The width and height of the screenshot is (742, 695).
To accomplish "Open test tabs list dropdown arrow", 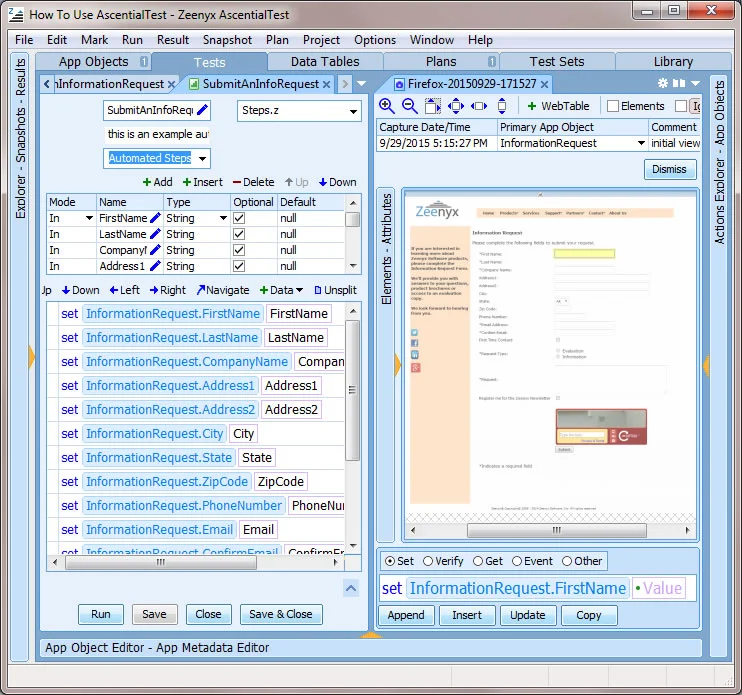I will pos(362,84).
